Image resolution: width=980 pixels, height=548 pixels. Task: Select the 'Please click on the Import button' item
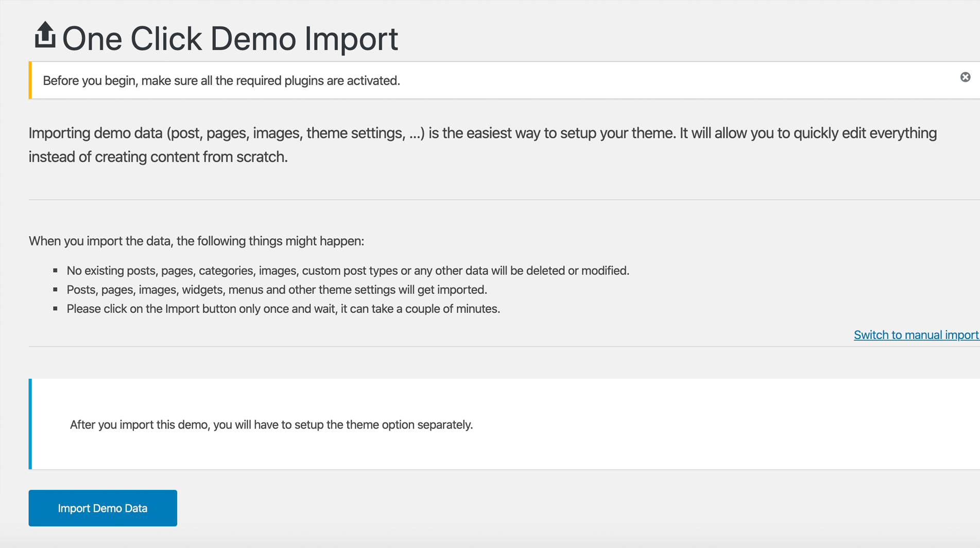click(283, 309)
